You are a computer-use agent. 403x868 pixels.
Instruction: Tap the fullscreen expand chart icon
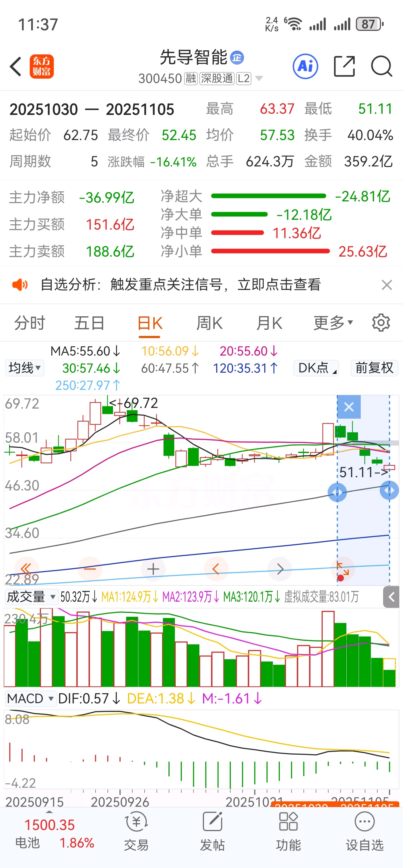click(x=343, y=569)
